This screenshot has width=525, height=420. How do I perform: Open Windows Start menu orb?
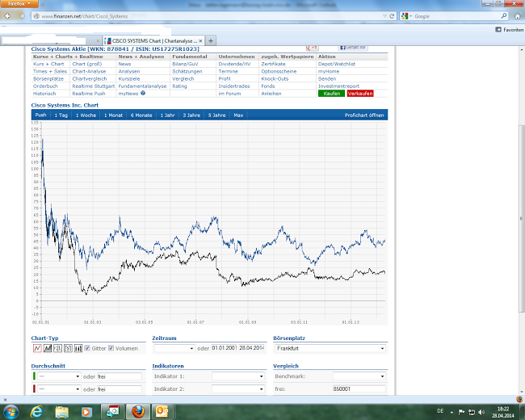12,410
